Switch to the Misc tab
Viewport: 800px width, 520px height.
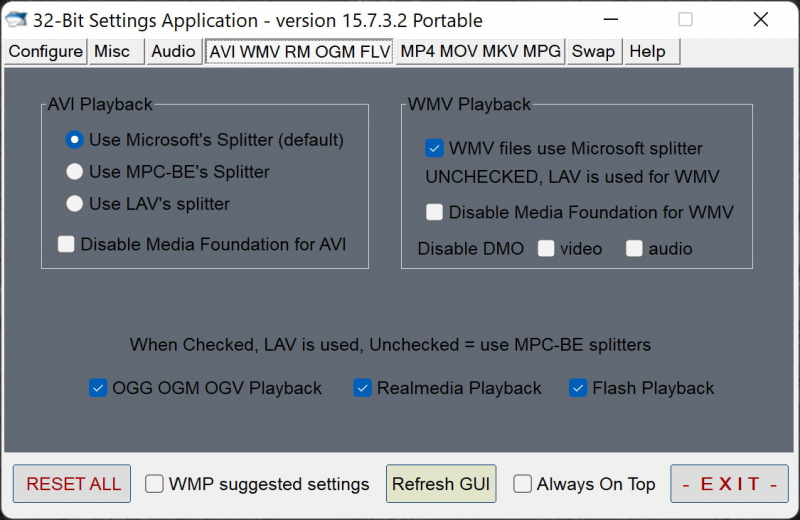[112, 52]
